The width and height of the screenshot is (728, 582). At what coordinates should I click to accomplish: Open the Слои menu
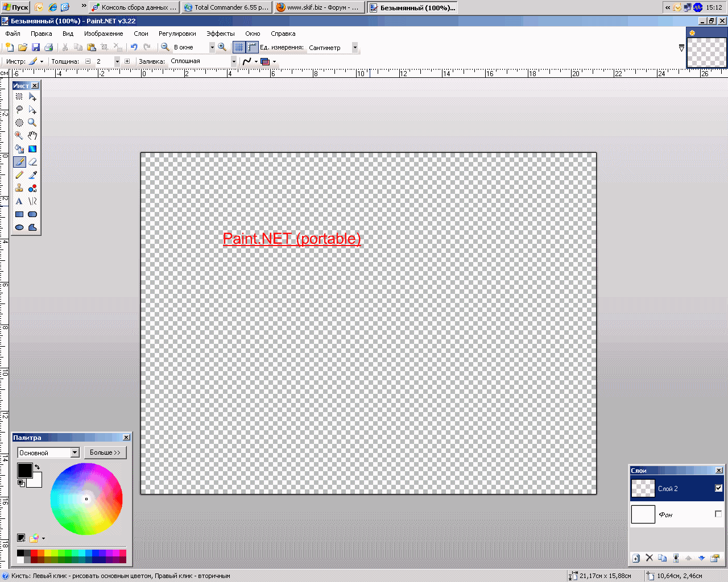tap(141, 34)
